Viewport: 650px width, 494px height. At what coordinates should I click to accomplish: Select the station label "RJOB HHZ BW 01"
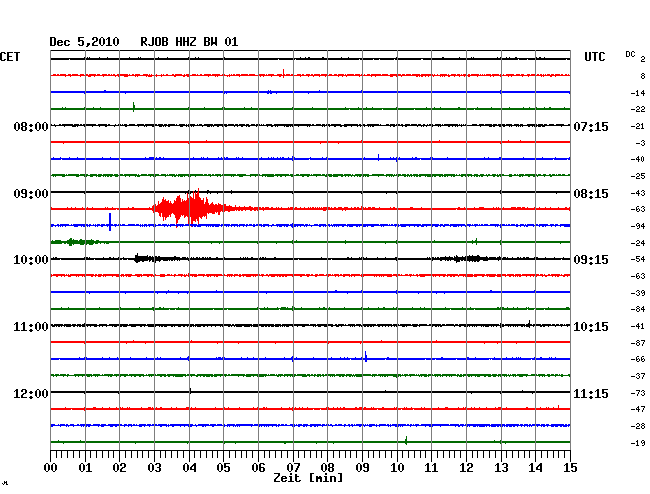point(189,42)
